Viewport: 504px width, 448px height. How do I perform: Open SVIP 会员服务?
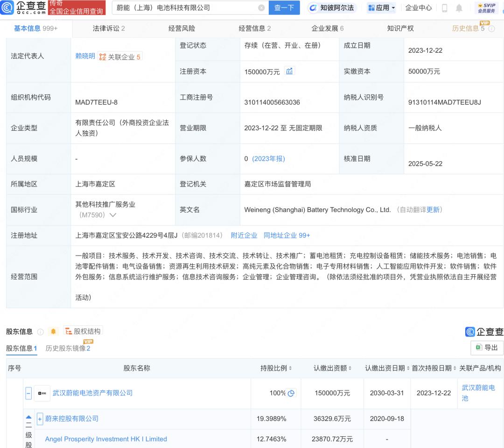click(486, 8)
